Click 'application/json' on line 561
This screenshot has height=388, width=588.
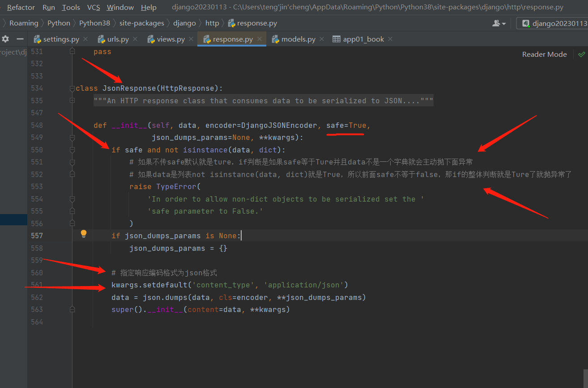[x=304, y=285]
